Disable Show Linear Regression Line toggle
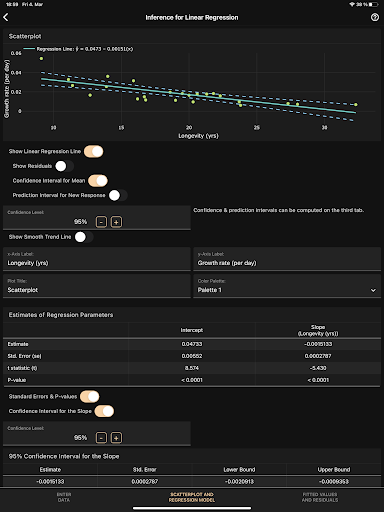Viewport: 384px width, 512px height. tap(94, 151)
